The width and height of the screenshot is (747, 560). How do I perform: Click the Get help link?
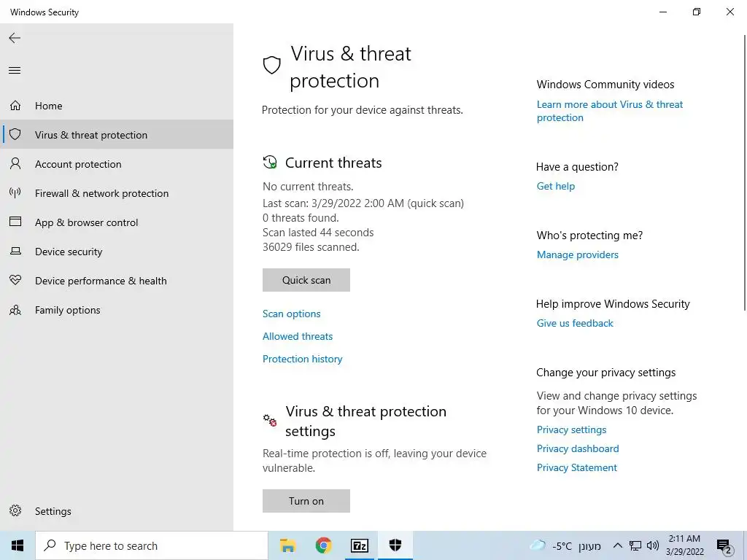555,186
